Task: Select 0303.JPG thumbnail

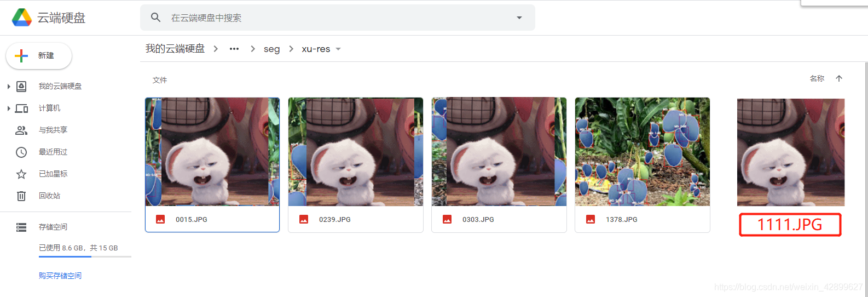Action: pos(499,152)
